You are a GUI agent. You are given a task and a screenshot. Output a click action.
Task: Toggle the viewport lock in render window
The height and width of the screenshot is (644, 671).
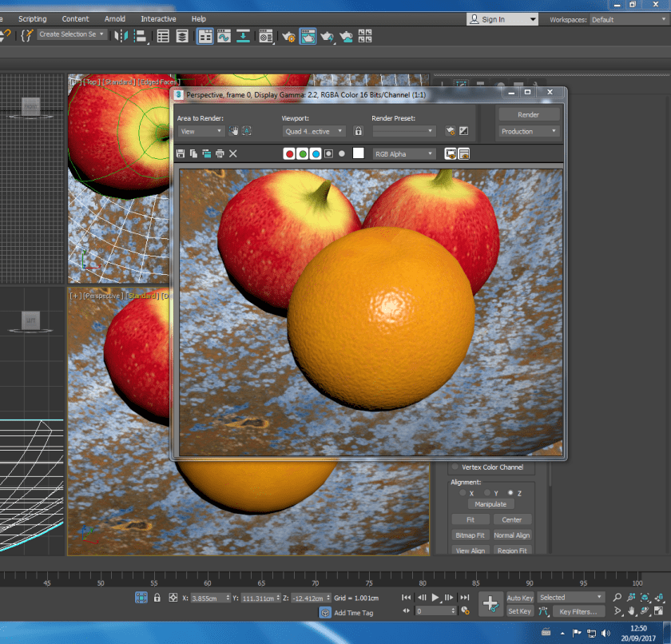(x=359, y=131)
